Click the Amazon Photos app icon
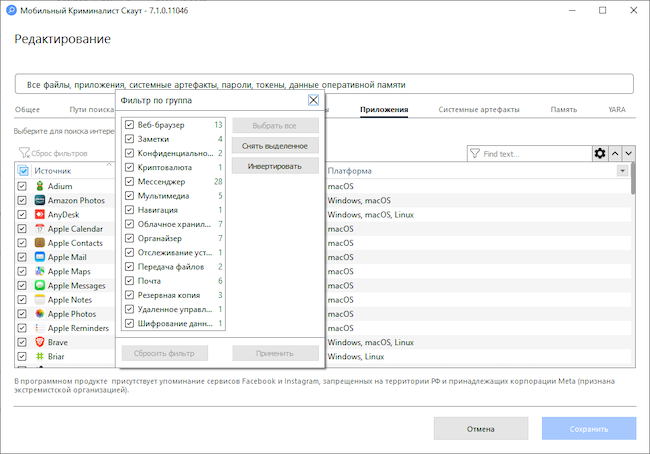 pyautogui.click(x=40, y=200)
